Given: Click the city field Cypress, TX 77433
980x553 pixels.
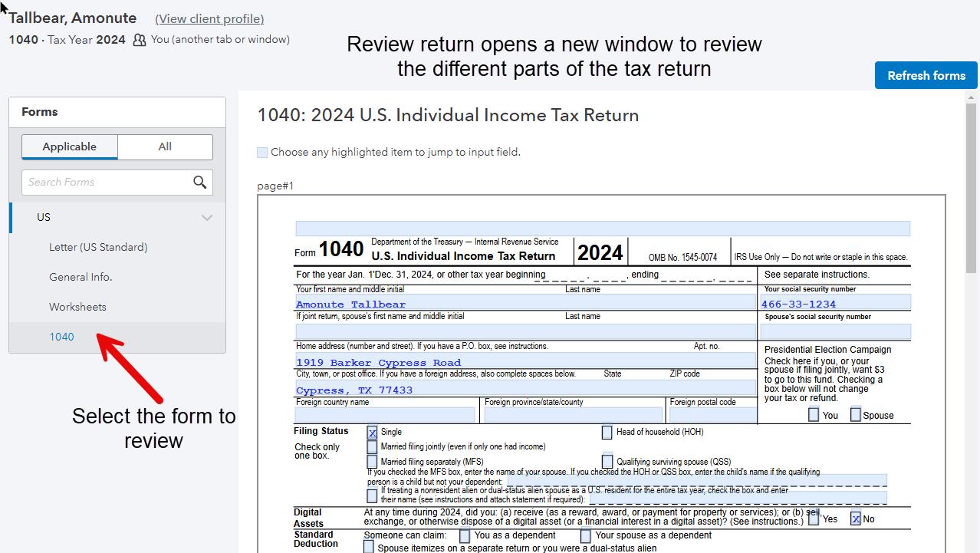Looking at the screenshot, I should [x=525, y=388].
